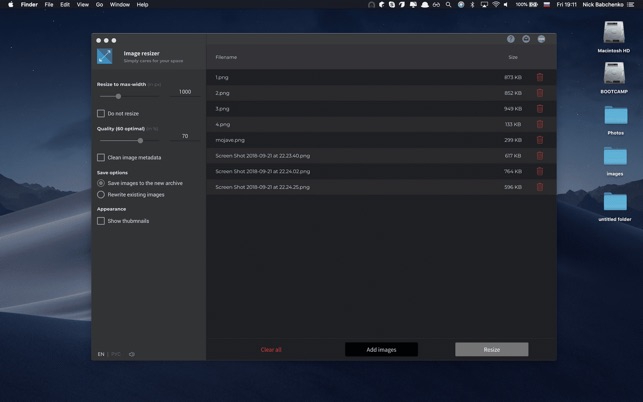
Task: Click the middle round icon in window header
Action: [526, 39]
